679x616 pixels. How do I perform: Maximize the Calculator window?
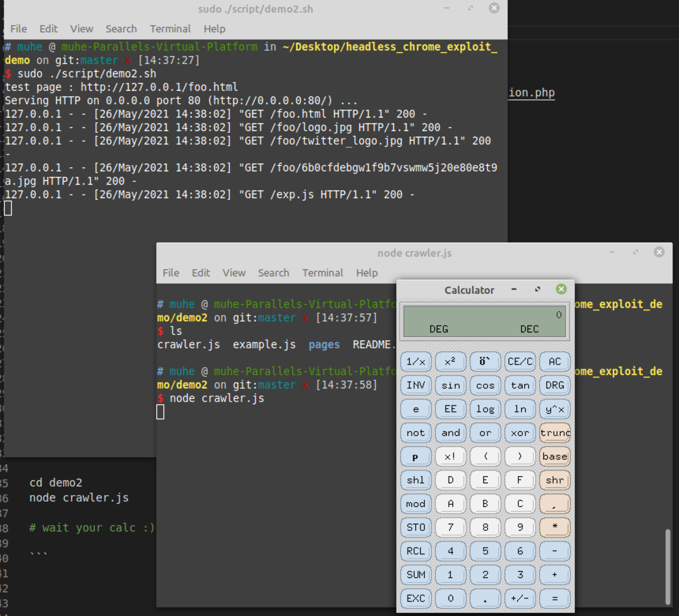[x=538, y=289]
